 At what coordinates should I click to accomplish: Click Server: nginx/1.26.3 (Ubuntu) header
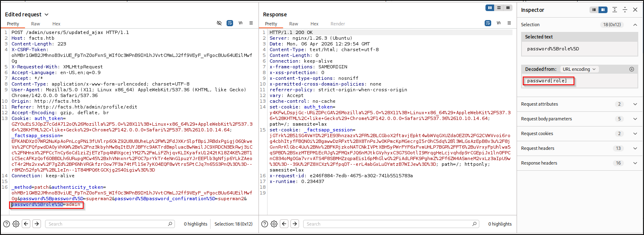311,38
